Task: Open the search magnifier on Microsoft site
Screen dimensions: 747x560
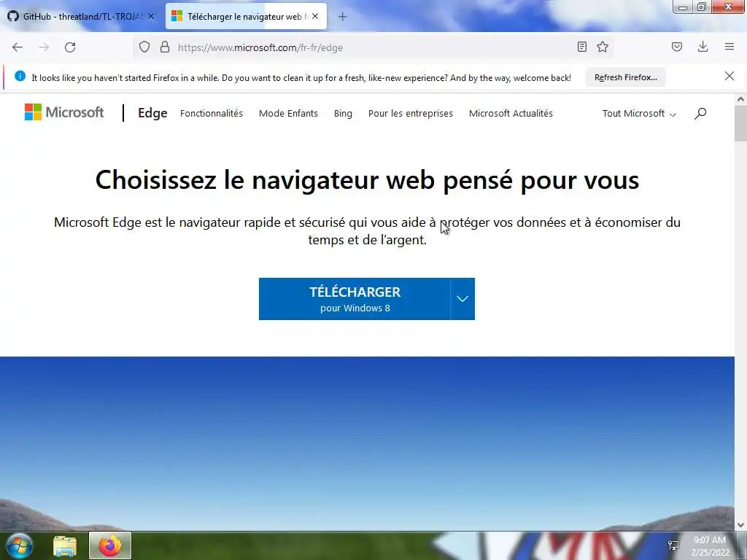Action: coord(700,113)
